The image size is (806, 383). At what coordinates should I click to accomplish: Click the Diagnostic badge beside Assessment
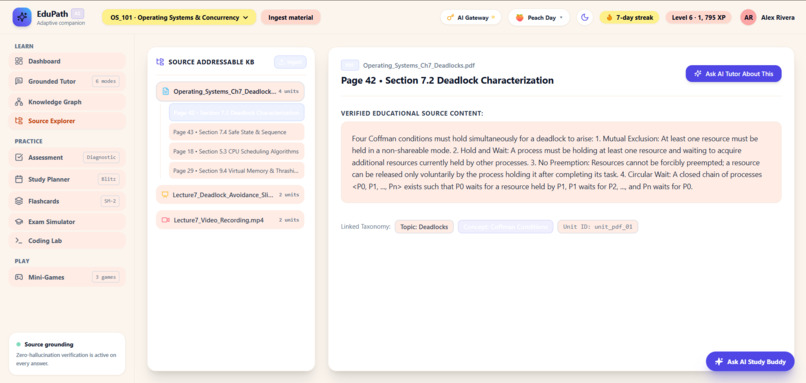click(101, 157)
